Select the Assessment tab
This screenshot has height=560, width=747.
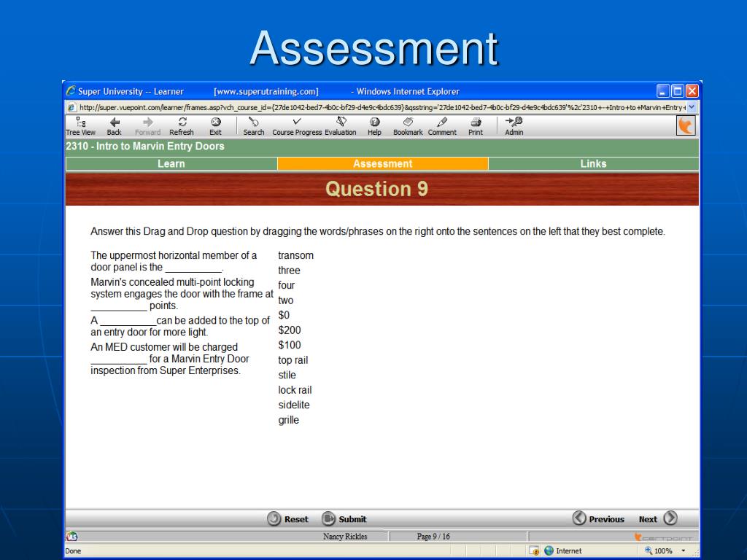(382, 164)
